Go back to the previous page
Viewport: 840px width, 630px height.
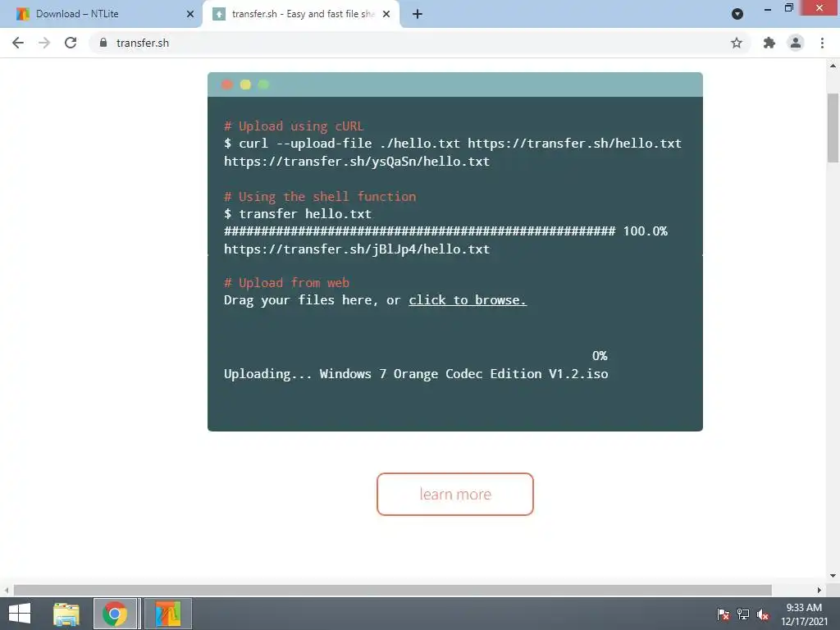point(18,43)
